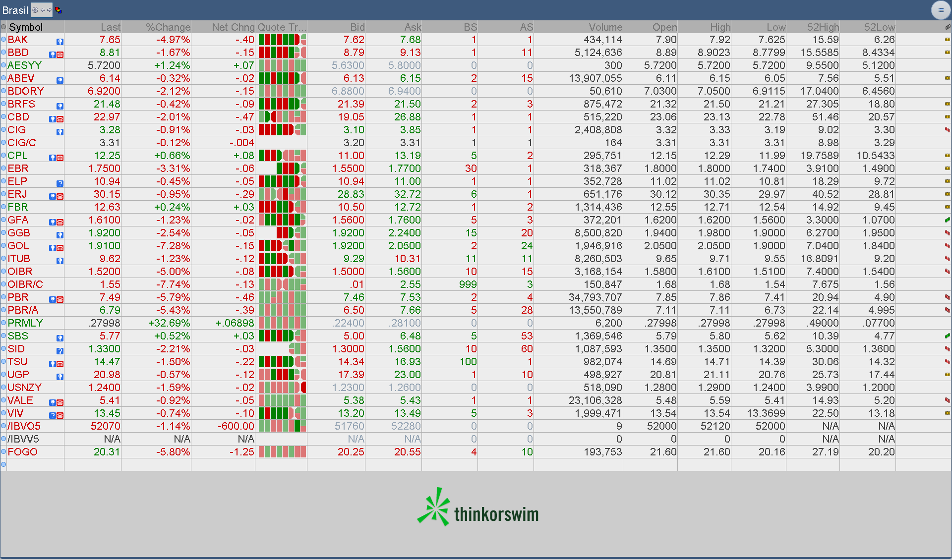This screenshot has width=952, height=560.
Task: Click the left arrow next to Brasil
Action: 43,10
